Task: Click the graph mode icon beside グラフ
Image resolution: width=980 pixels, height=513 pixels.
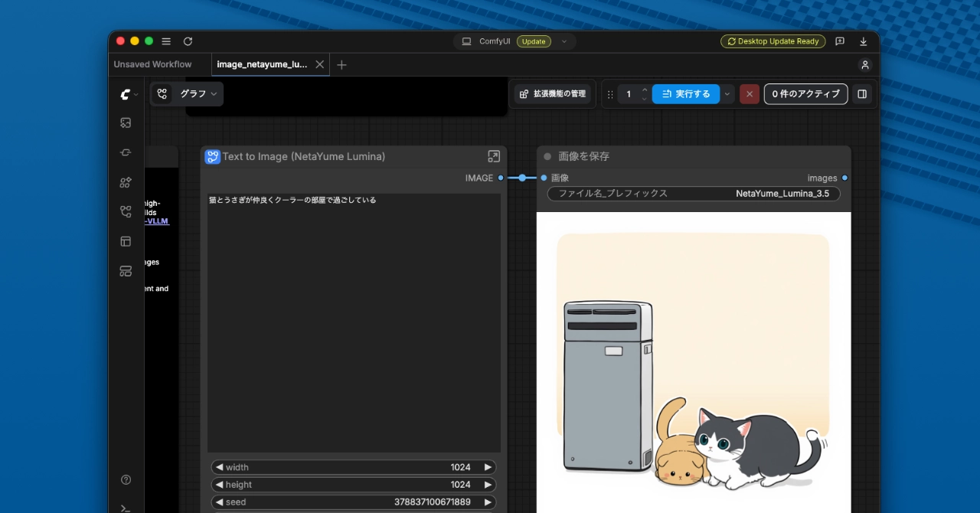Action: tap(162, 93)
